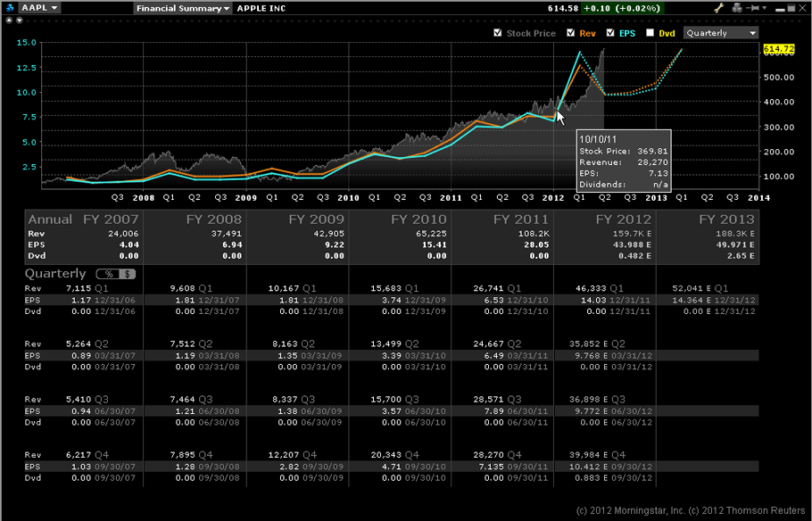The width and height of the screenshot is (812, 521).
Task: Select the FY 2011 column header
Action: pyautogui.click(x=521, y=219)
